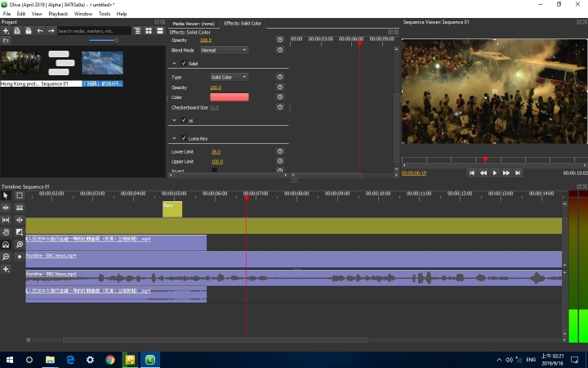Image resolution: width=588 pixels, height=368 pixels.
Task: Click the Play button in Sequence Viewer
Action: tap(495, 173)
